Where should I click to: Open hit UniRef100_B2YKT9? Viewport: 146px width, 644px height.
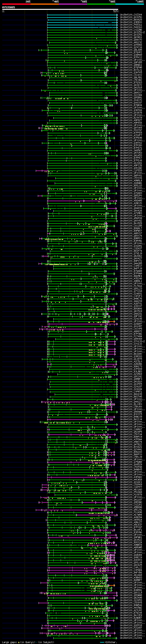[131, 118]
